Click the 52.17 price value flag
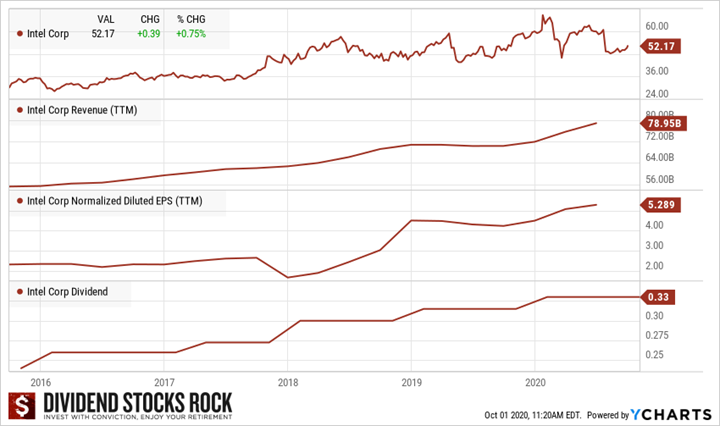Viewport: 720px width, 426px height. [660, 46]
